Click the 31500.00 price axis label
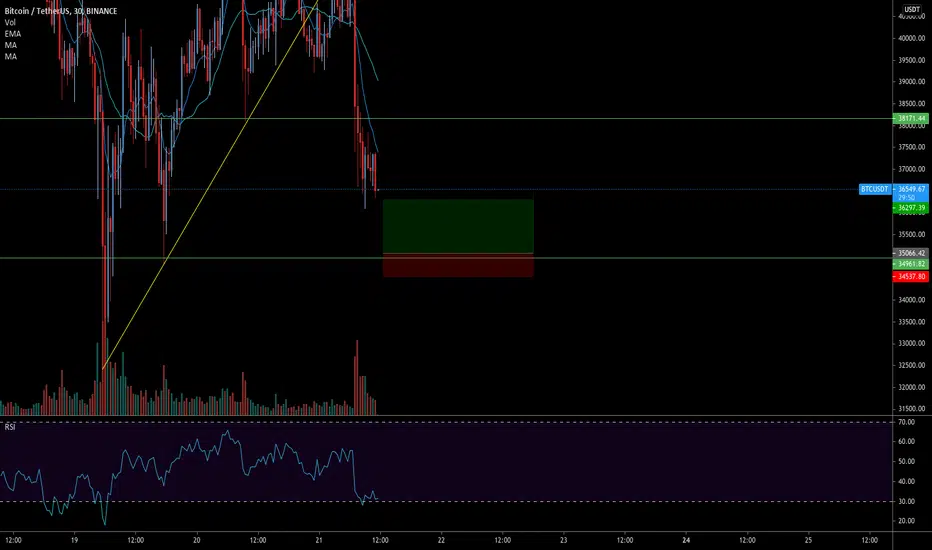 pyautogui.click(x=912, y=408)
